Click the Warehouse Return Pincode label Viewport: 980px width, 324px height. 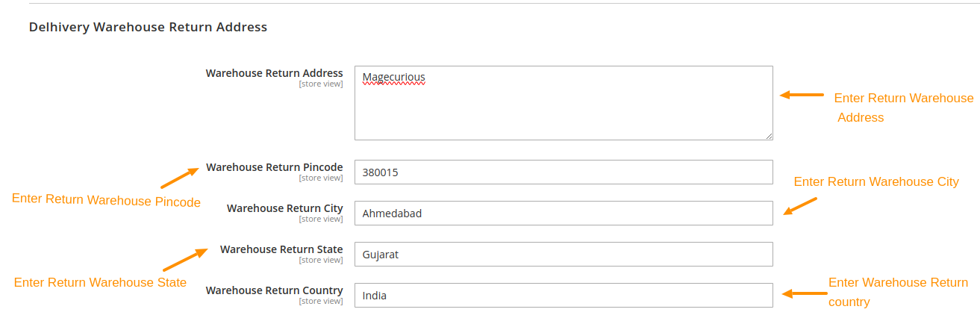(274, 167)
